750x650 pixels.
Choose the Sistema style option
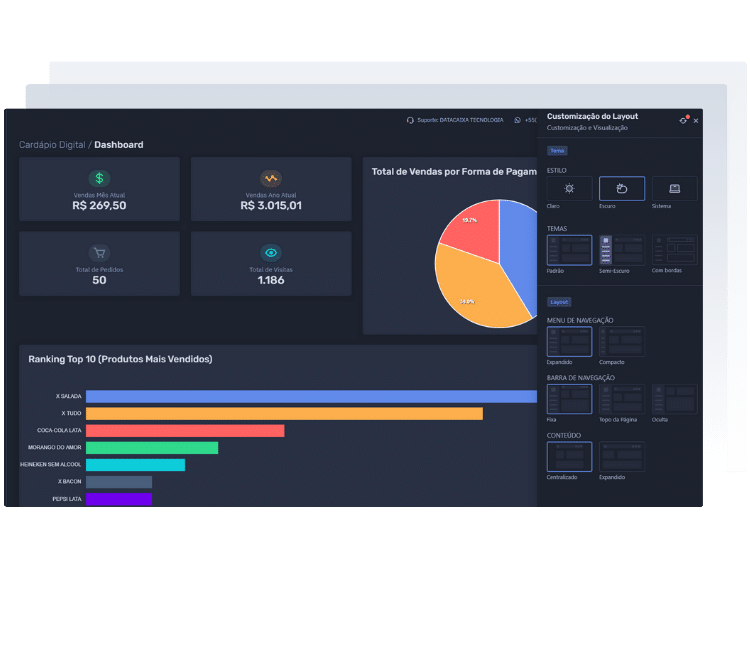pos(674,188)
